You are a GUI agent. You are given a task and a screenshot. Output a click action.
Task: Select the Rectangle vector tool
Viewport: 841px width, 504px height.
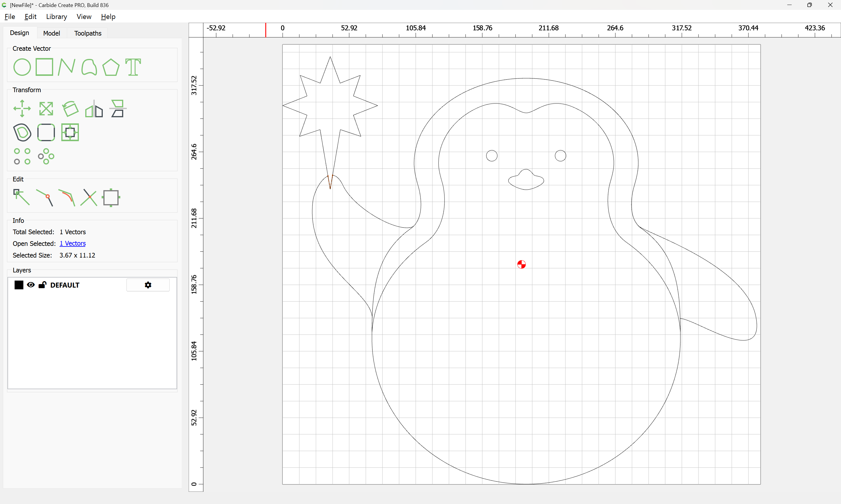point(44,67)
